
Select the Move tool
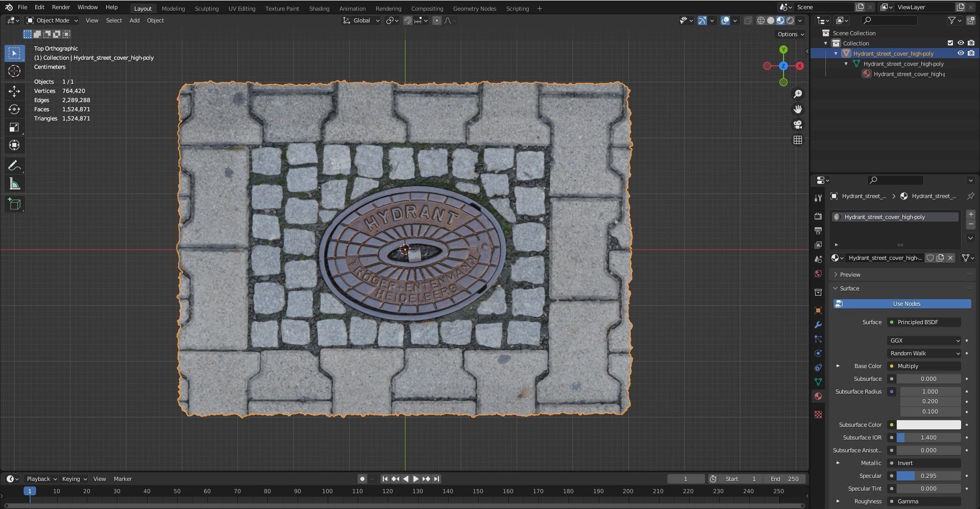point(14,91)
